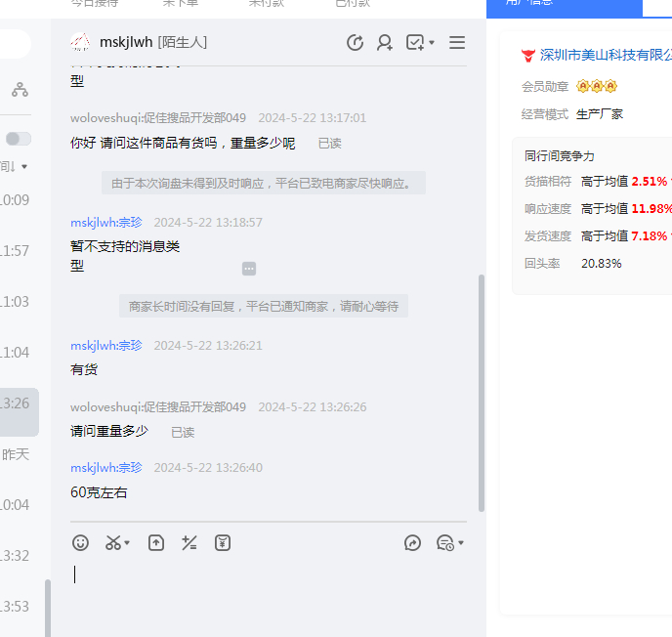Click the add contact icon in header
672x637 pixels.
click(x=385, y=42)
